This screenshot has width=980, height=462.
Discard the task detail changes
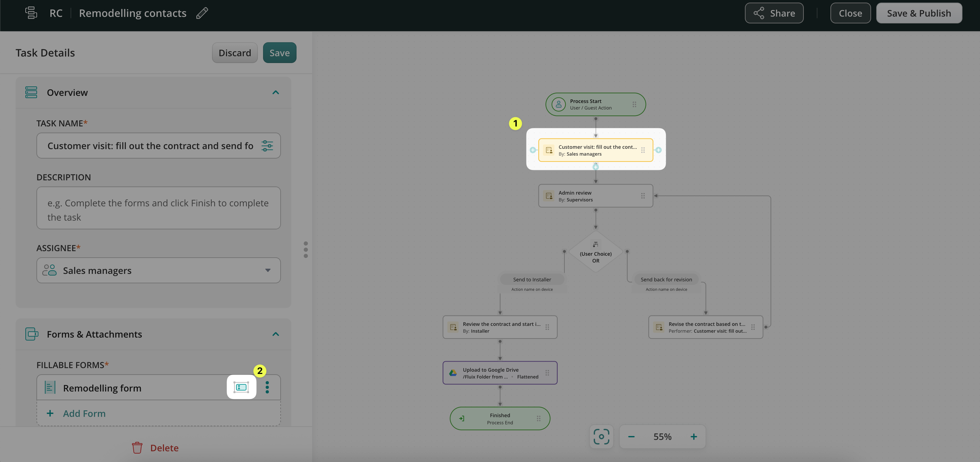pos(234,53)
